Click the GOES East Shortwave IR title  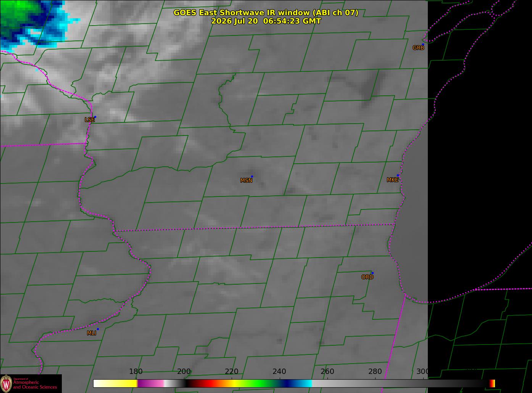[266, 13]
